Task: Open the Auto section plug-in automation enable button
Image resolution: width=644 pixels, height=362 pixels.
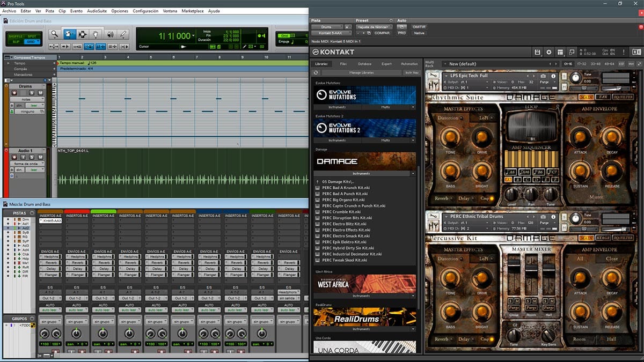Action: click(401, 27)
